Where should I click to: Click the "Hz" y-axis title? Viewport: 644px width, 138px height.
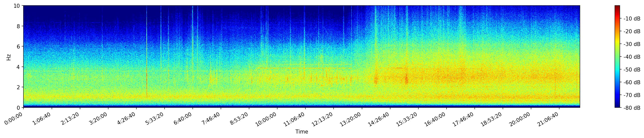tap(9, 57)
